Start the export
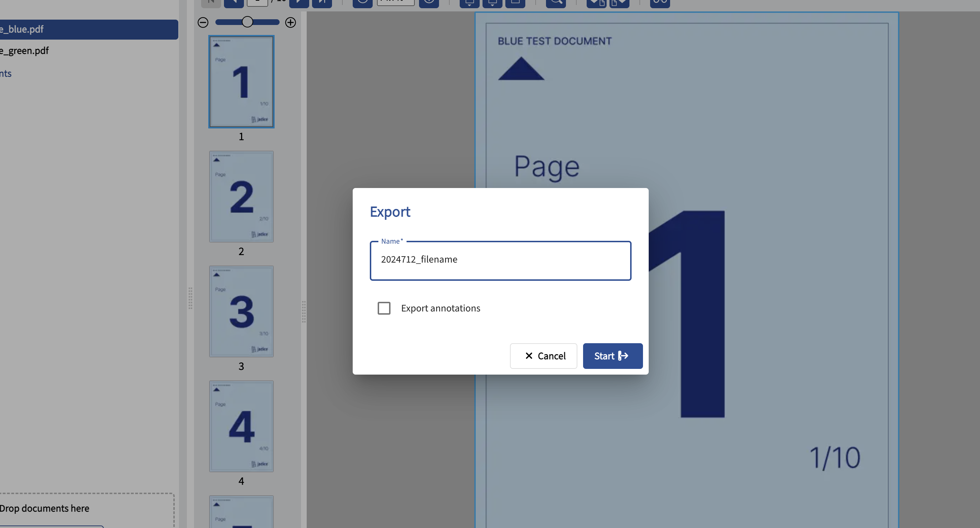The height and width of the screenshot is (528, 980). [x=613, y=356]
